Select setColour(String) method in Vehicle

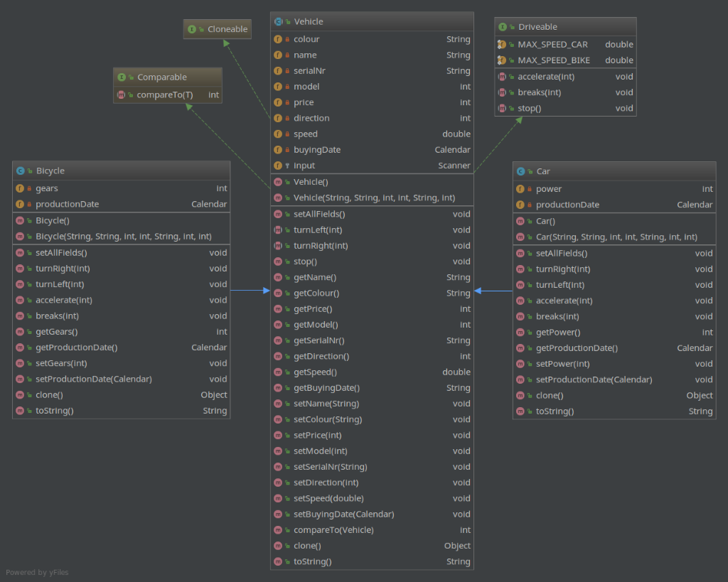point(372,419)
